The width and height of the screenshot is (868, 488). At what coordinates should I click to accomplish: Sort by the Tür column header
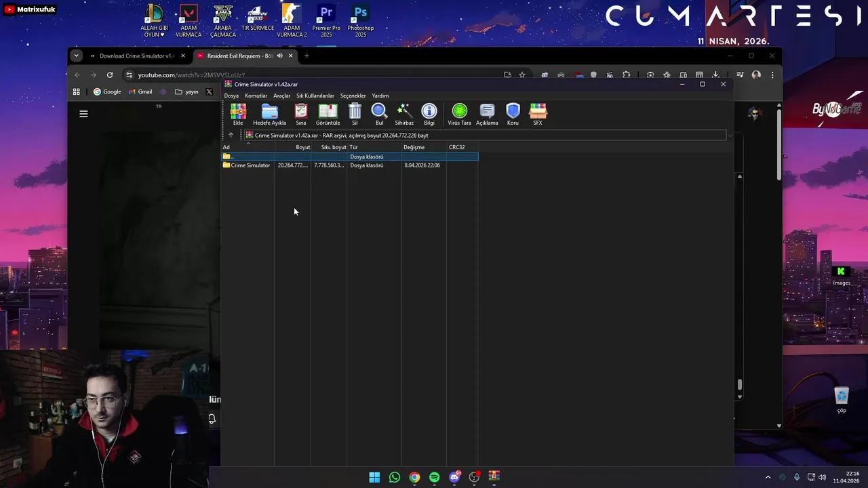[x=374, y=147]
